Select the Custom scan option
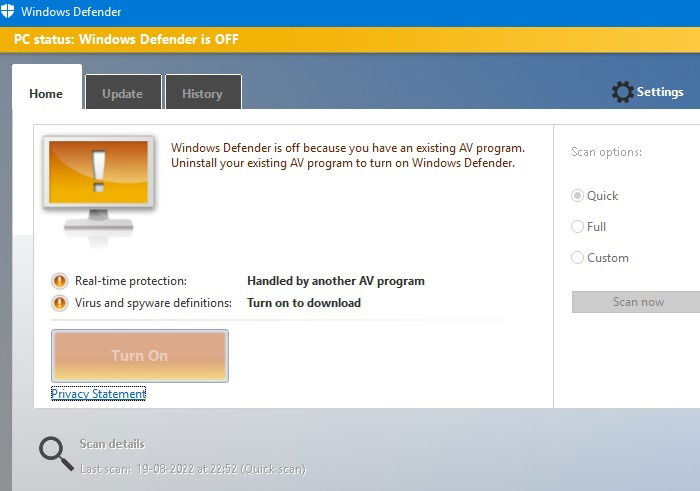The image size is (700, 491). click(x=577, y=258)
